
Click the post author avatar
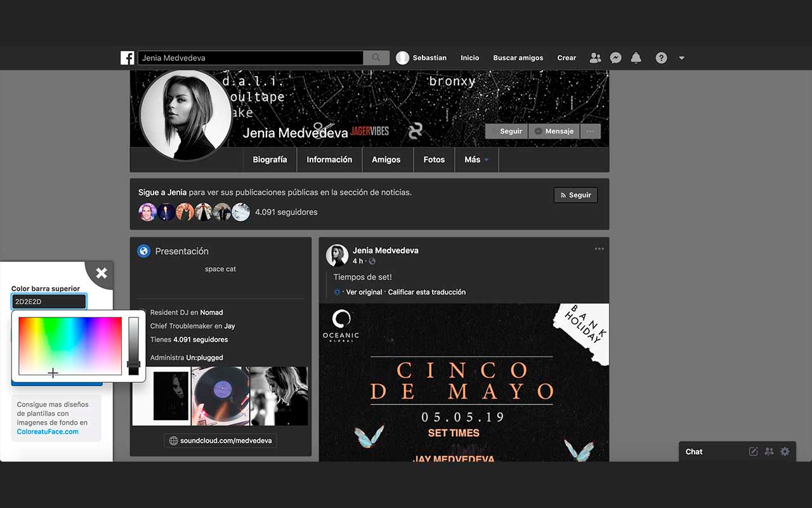tap(337, 255)
